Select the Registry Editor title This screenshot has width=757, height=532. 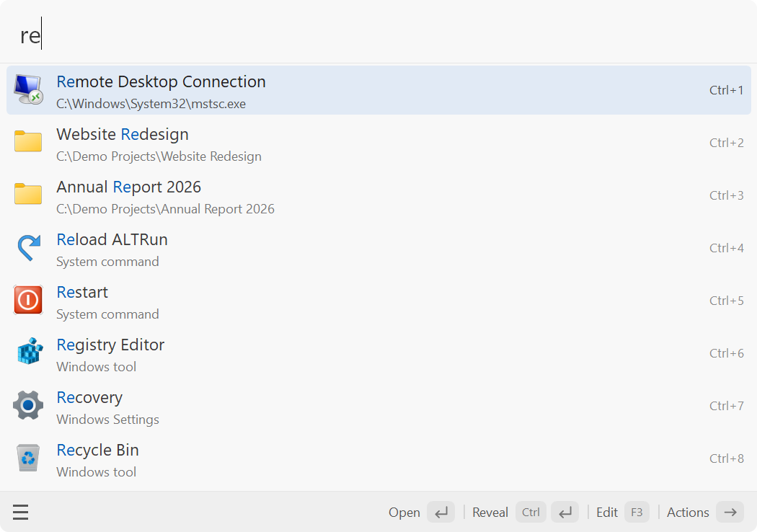[110, 345]
